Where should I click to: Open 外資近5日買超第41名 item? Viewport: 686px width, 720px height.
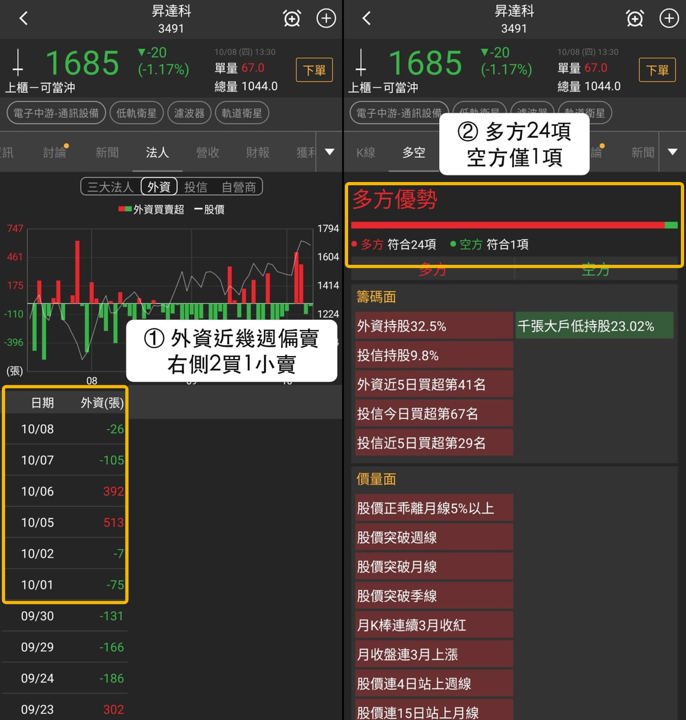(433, 384)
